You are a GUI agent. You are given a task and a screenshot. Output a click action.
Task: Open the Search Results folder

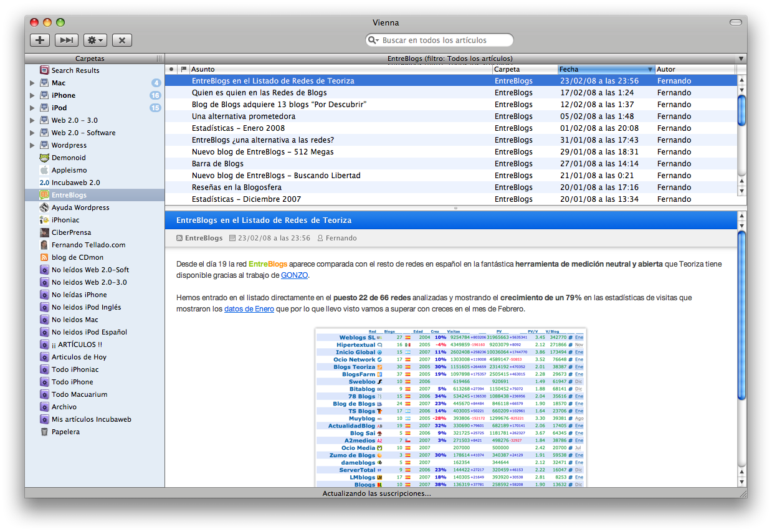(75, 70)
